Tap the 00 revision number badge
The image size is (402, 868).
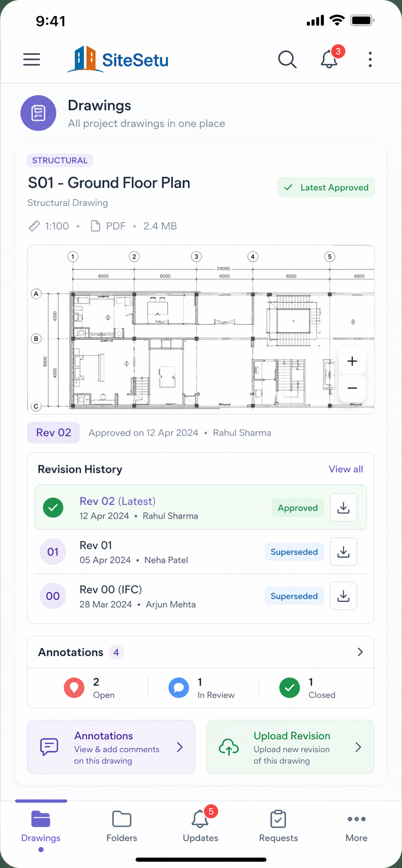[x=53, y=596]
